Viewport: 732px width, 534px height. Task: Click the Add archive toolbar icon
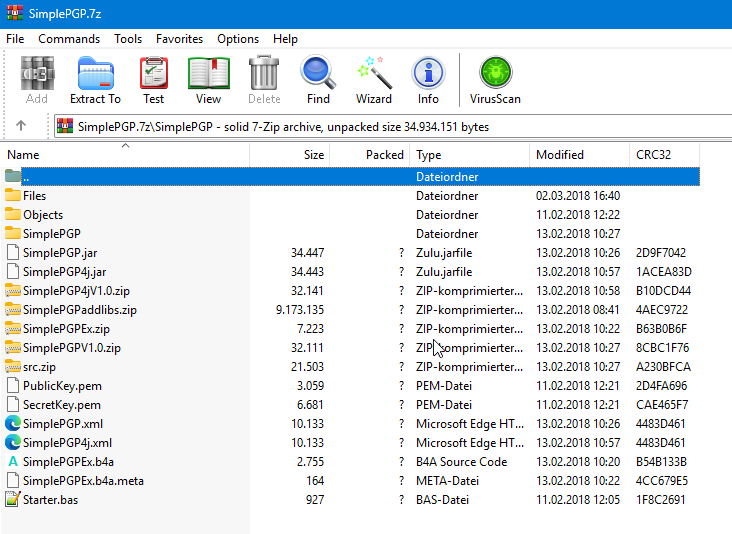point(37,73)
